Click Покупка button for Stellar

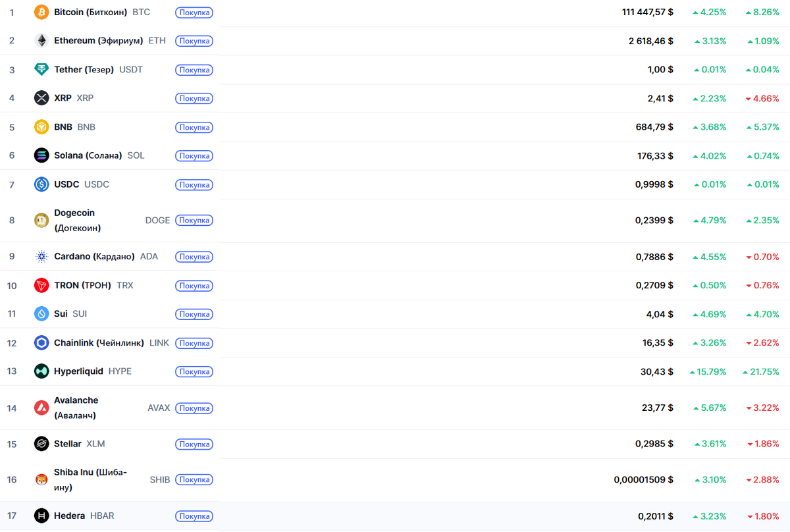(194, 444)
